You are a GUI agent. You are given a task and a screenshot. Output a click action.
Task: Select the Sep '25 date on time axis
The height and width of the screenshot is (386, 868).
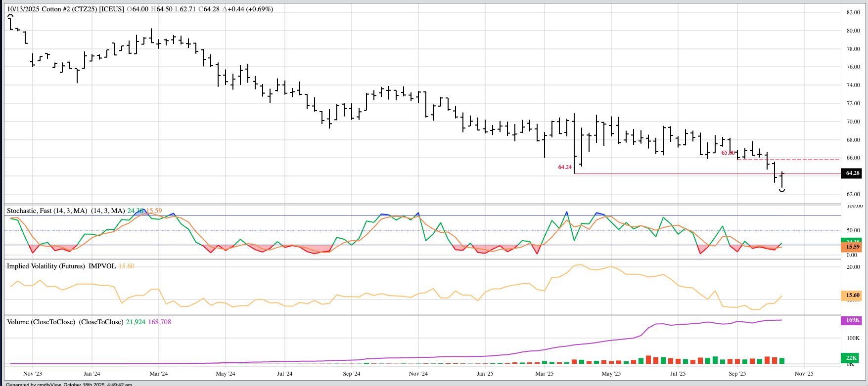pos(737,374)
